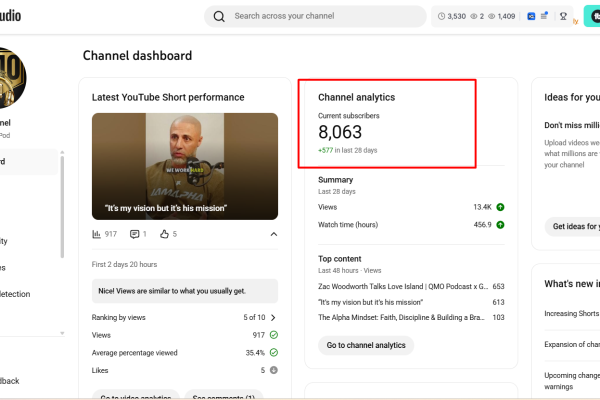The height and width of the screenshot is (400, 600).
Task: Click the blue square extension icon
Action: click(531, 16)
